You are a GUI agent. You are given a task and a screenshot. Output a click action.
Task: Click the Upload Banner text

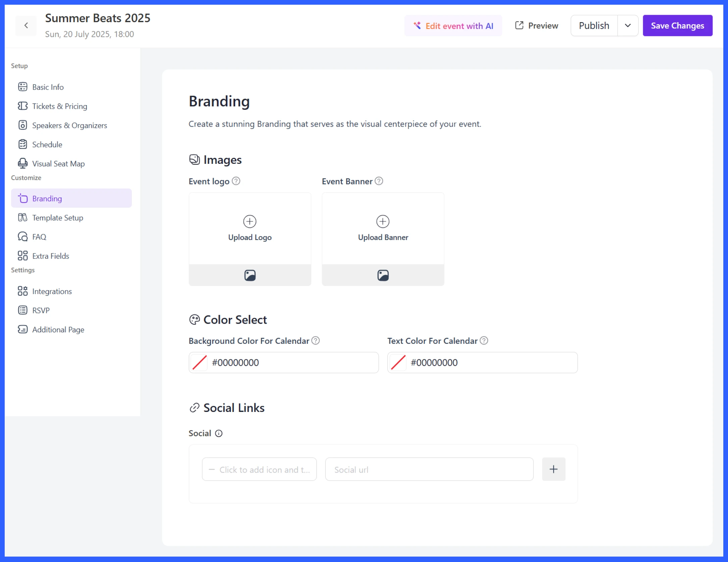point(383,237)
